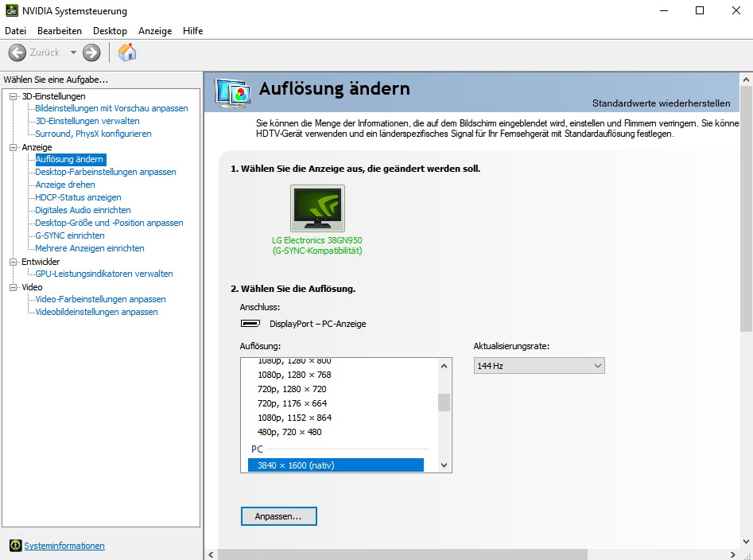Open GPU-Leistungsindikatoren verwalten
The width and height of the screenshot is (753, 560).
[x=103, y=274]
